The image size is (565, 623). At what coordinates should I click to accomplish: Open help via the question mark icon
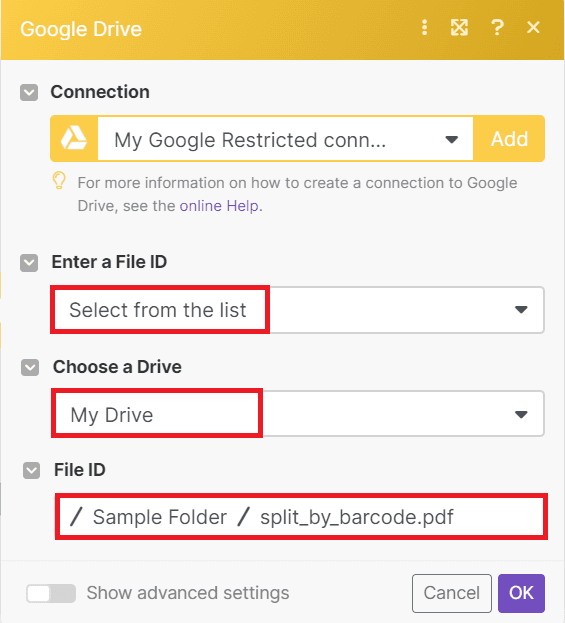pos(497,28)
